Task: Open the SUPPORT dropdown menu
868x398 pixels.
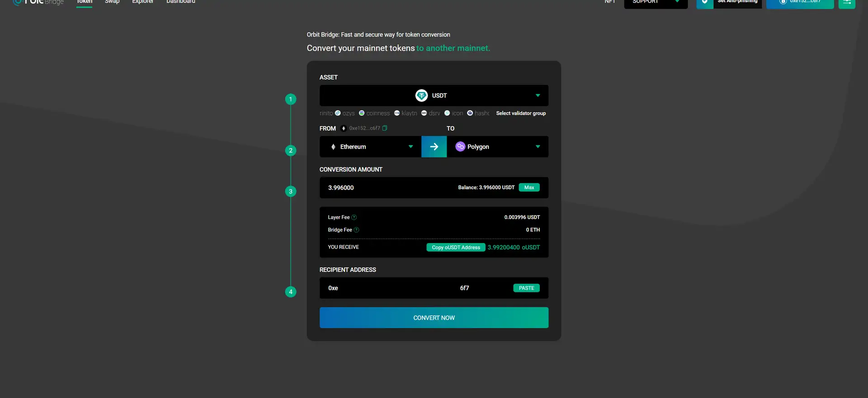Action: point(656,2)
